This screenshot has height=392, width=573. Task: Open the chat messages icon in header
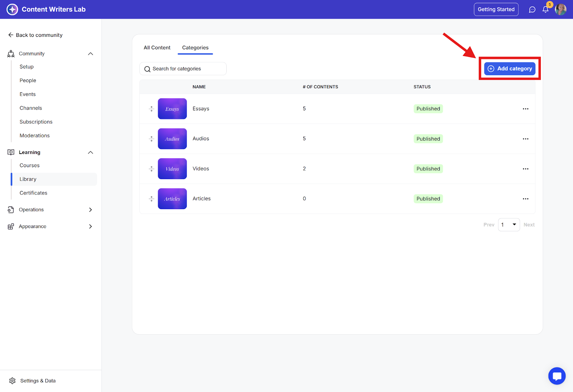(x=532, y=10)
